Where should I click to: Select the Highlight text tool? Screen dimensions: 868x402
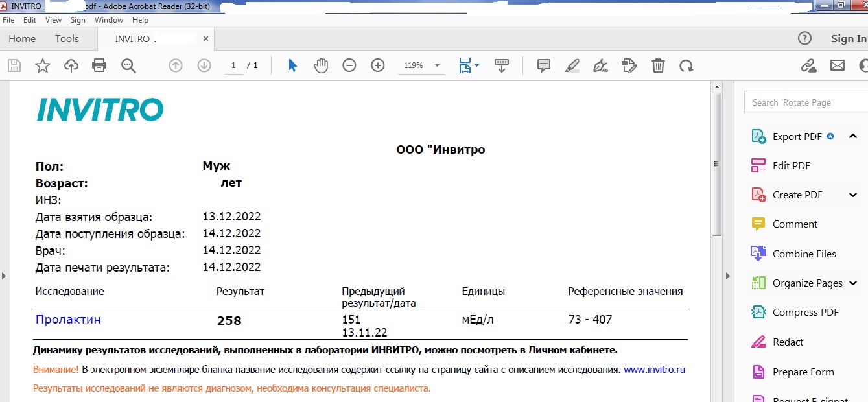click(x=572, y=65)
